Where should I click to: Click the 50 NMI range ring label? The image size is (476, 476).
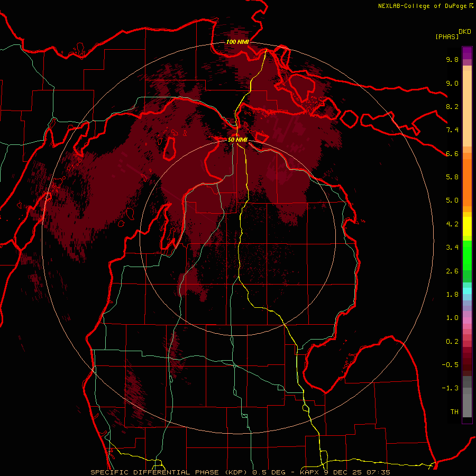tap(237, 140)
